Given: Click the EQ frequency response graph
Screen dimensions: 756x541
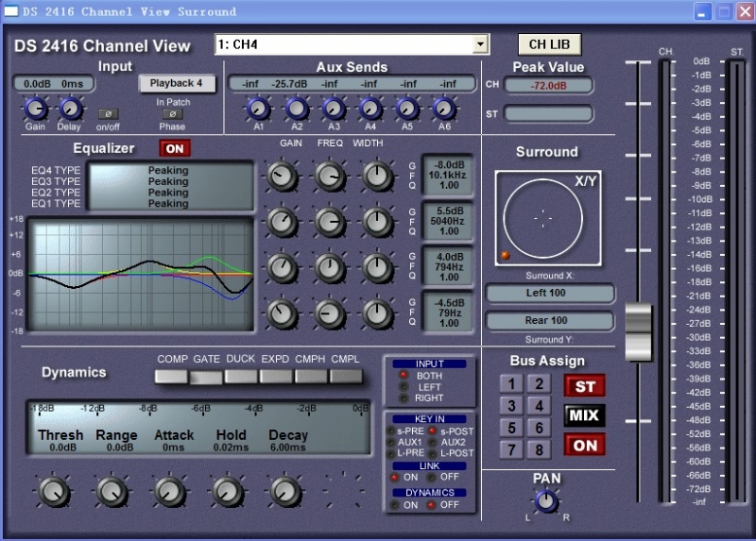Looking at the screenshot, I should pos(141,275).
